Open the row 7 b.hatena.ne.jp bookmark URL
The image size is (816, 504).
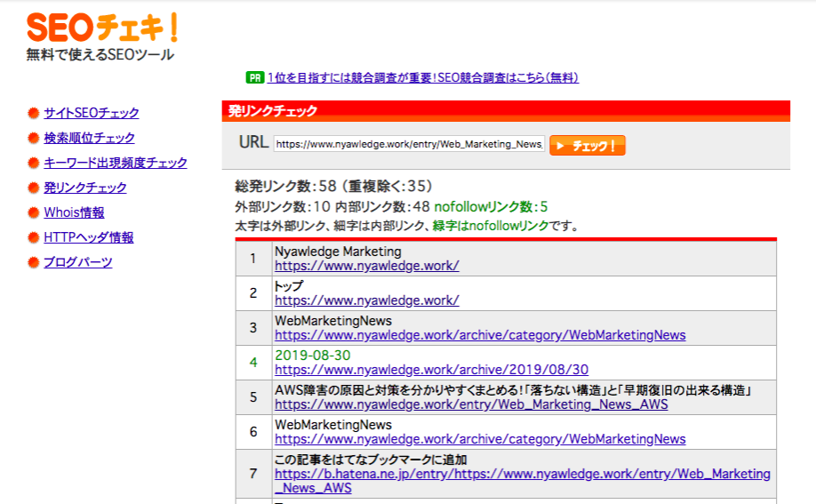[x=523, y=481]
